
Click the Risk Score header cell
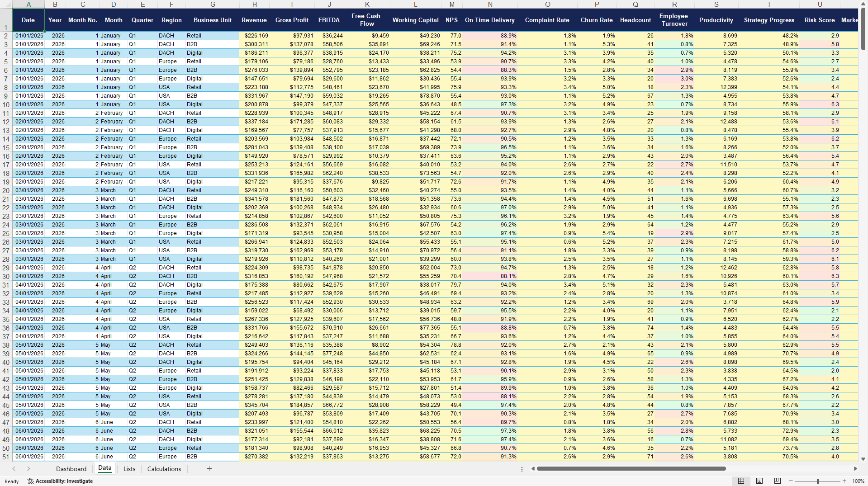tap(820, 20)
